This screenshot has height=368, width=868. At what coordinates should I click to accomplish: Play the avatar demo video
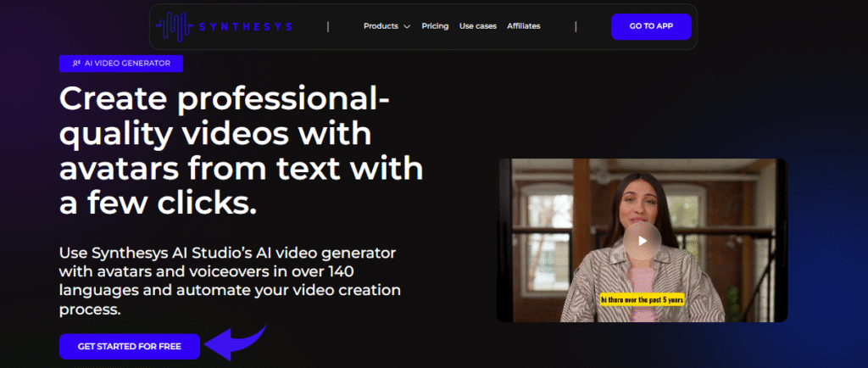[x=642, y=241]
